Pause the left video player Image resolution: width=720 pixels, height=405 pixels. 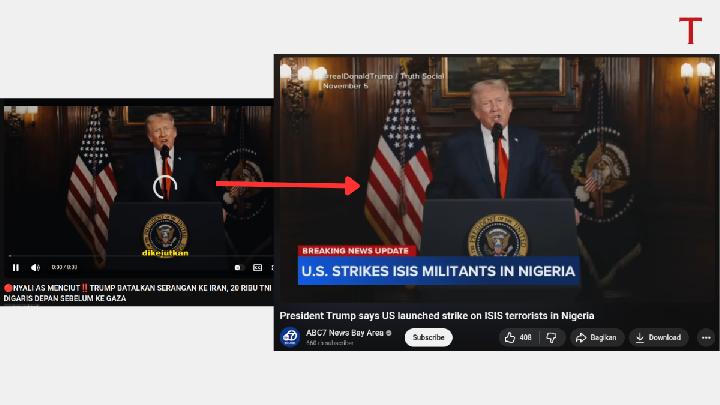pos(16,267)
